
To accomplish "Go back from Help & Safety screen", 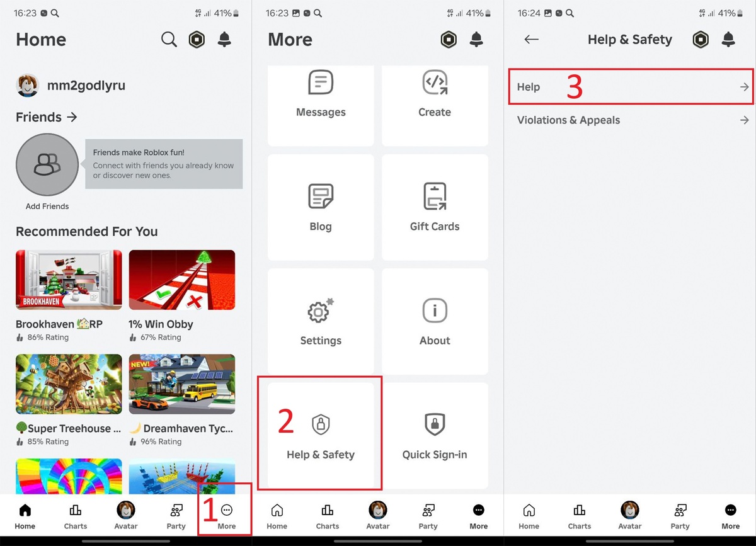I will click(x=532, y=40).
